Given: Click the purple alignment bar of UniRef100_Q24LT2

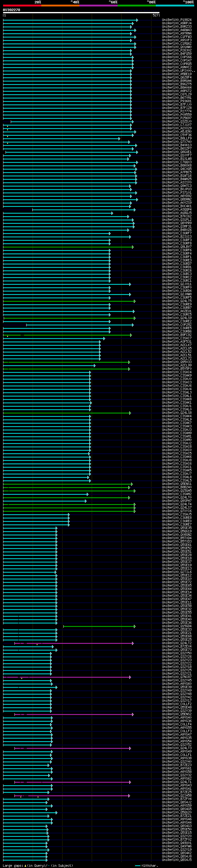Looking at the screenshot, I should pyautogui.click(x=74, y=643).
